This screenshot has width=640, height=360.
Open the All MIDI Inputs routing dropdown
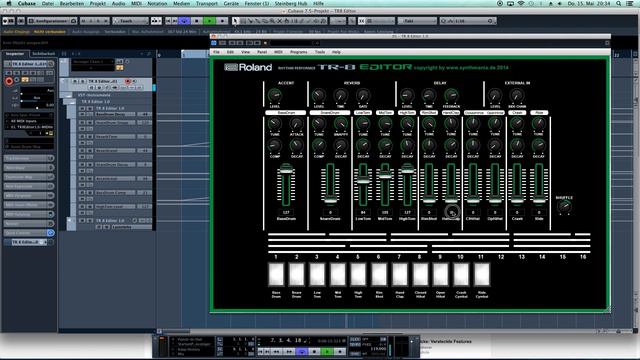click(x=29, y=121)
